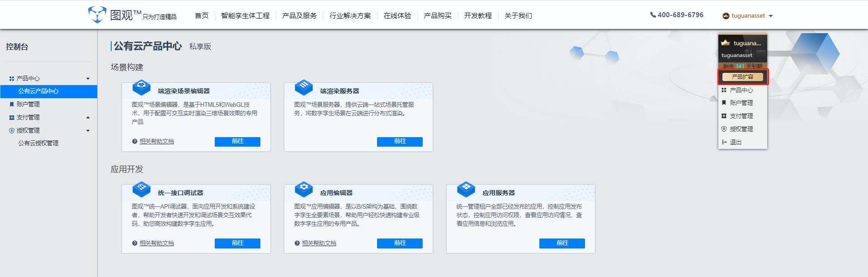Click the sidebar 产品中心 grid icon

coord(12,78)
